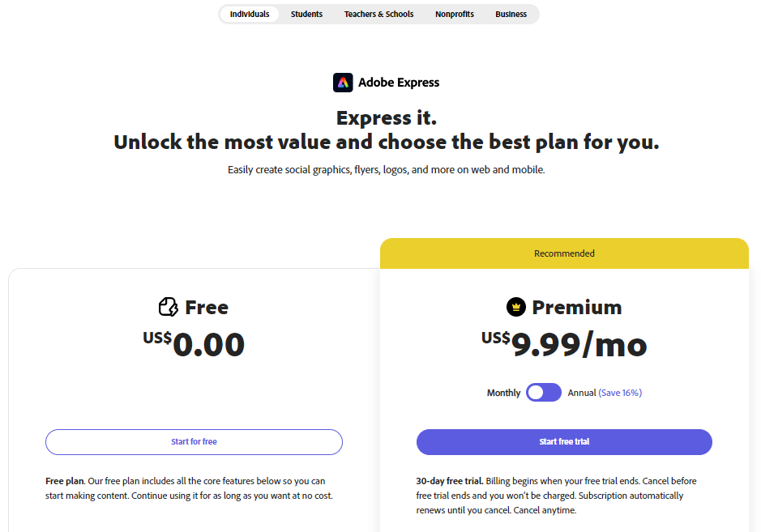
Task: Click the US$0.00 price on Free card
Action: pyautogui.click(x=194, y=344)
